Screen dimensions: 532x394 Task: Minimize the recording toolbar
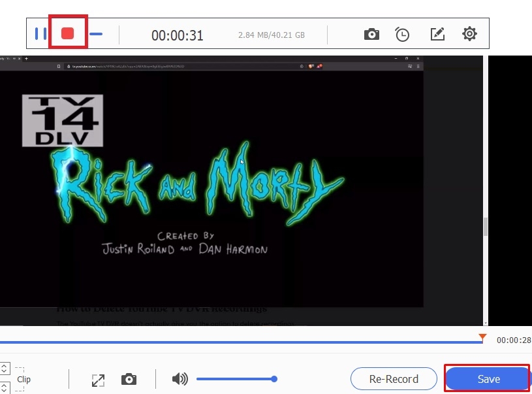96,34
